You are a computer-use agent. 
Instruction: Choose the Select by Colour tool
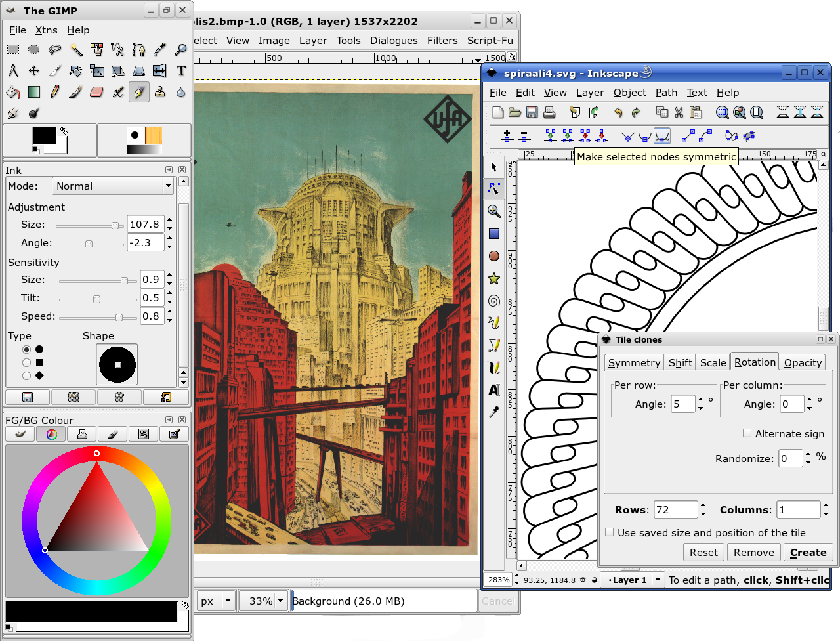97,49
